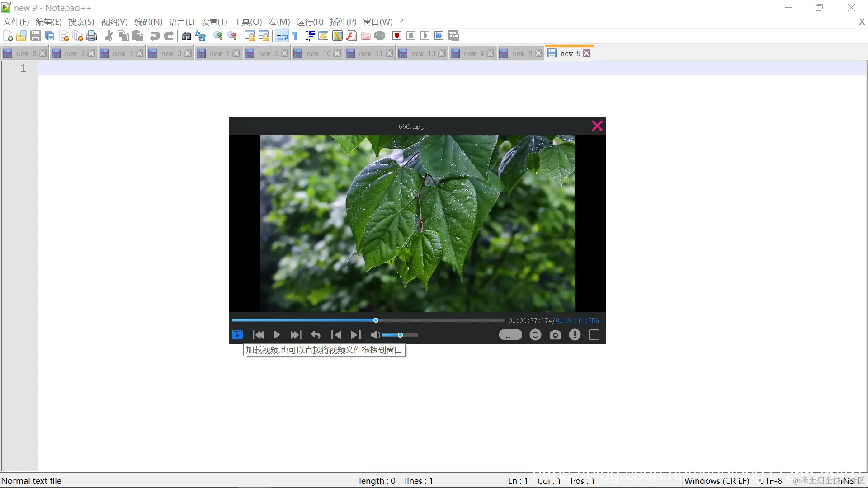The image size is (868, 488).
Task: Click the undo-arrow replay icon in player
Action: (x=316, y=335)
